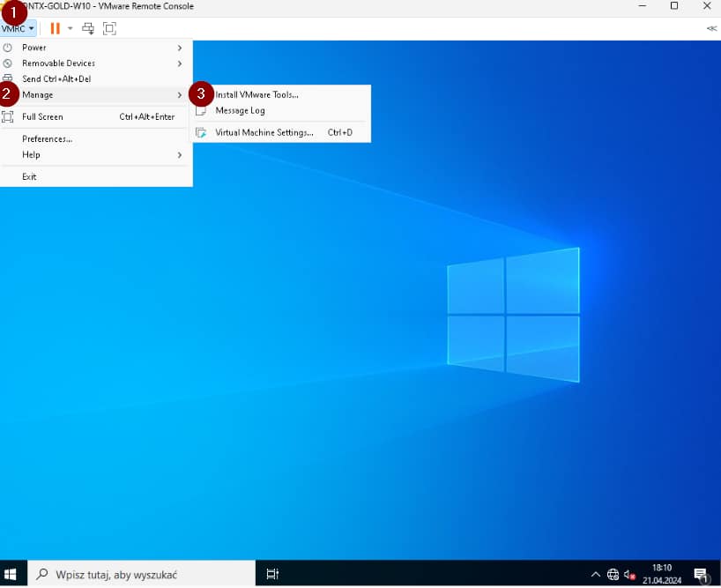This screenshot has width=721, height=588.
Task: Select Install VMware Tools option
Action: point(256,94)
